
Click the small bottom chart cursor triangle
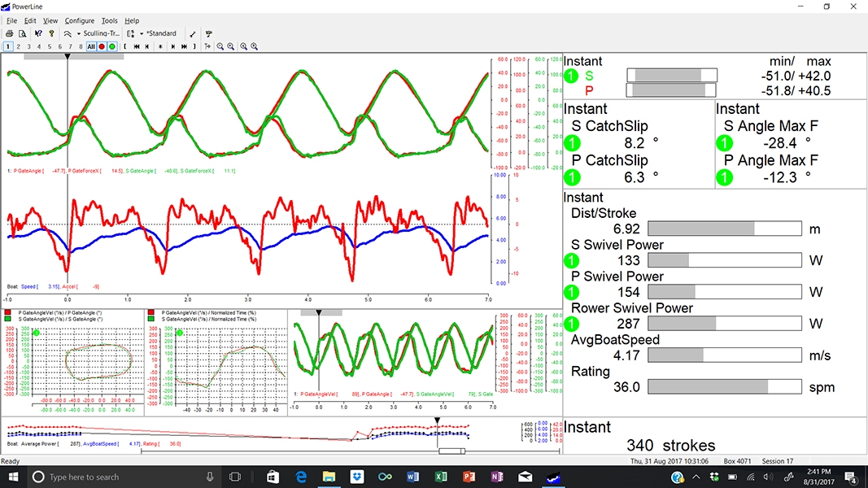[x=319, y=312]
